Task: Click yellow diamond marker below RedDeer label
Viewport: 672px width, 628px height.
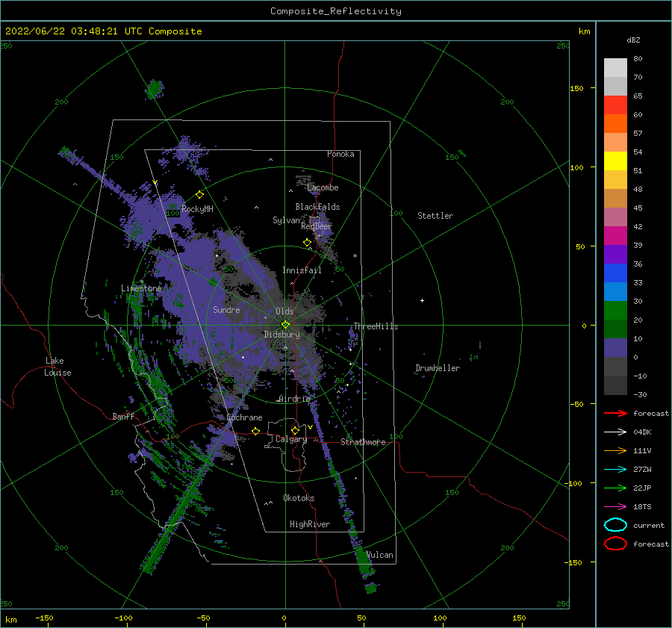Action: (x=308, y=243)
